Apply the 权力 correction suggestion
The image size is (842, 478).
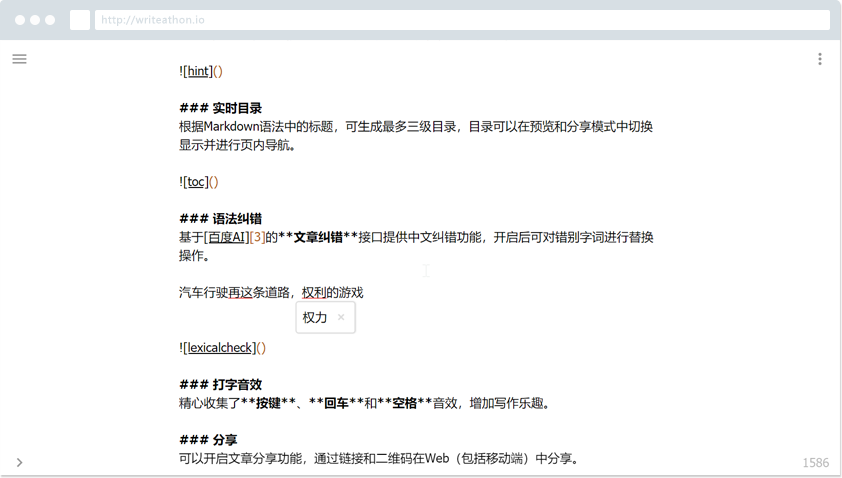tap(315, 317)
